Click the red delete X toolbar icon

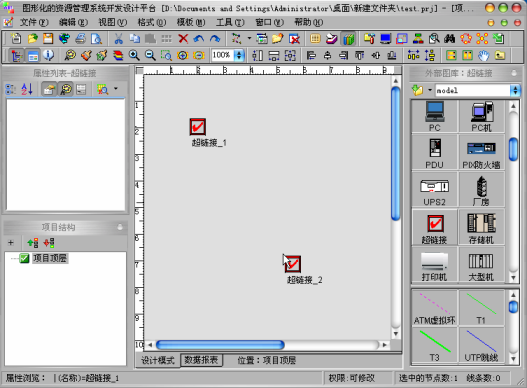(x=183, y=39)
